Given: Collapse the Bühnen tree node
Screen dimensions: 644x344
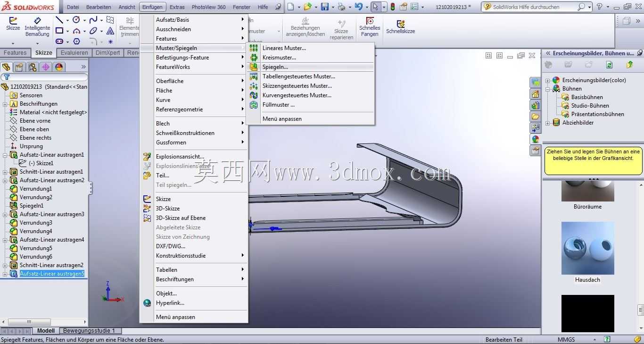Looking at the screenshot, I should [548, 89].
